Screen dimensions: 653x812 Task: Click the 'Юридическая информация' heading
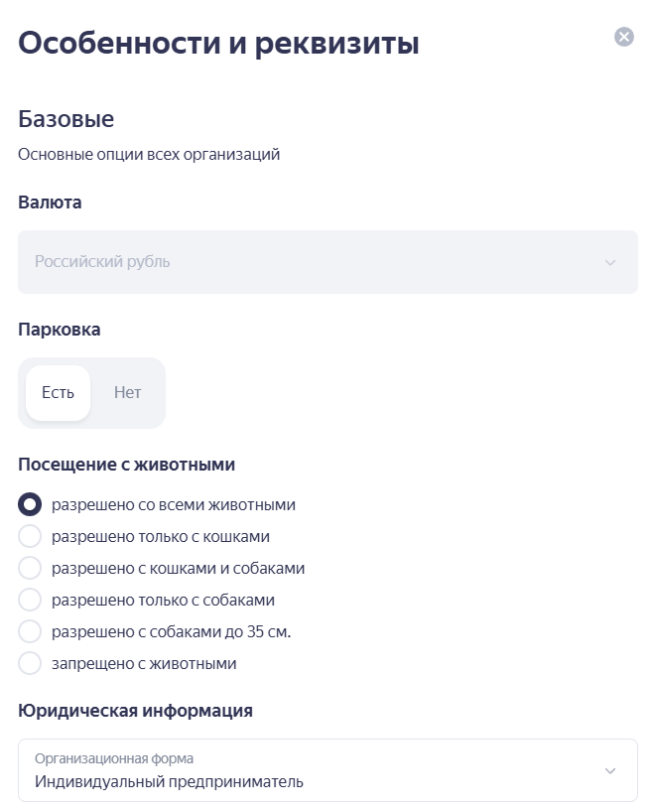[x=135, y=711]
